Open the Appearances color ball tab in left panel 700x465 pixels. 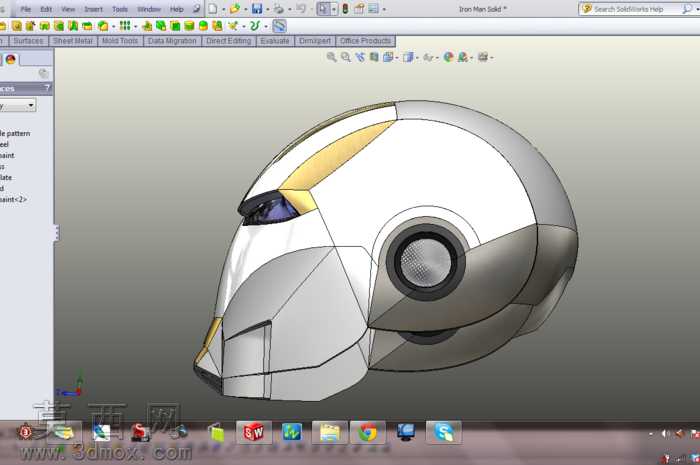(x=10, y=59)
